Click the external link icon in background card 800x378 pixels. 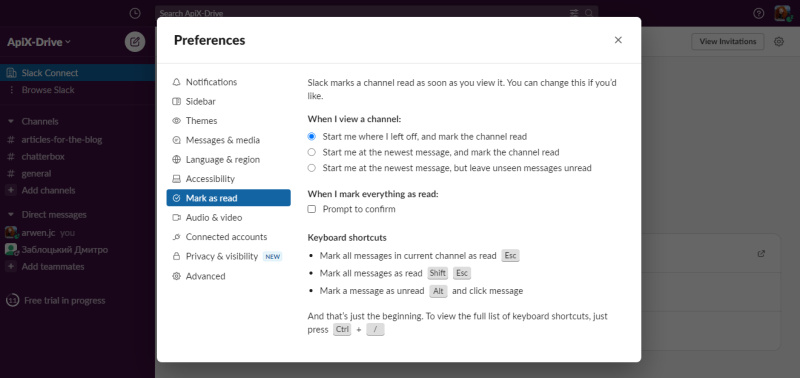coord(761,254)
